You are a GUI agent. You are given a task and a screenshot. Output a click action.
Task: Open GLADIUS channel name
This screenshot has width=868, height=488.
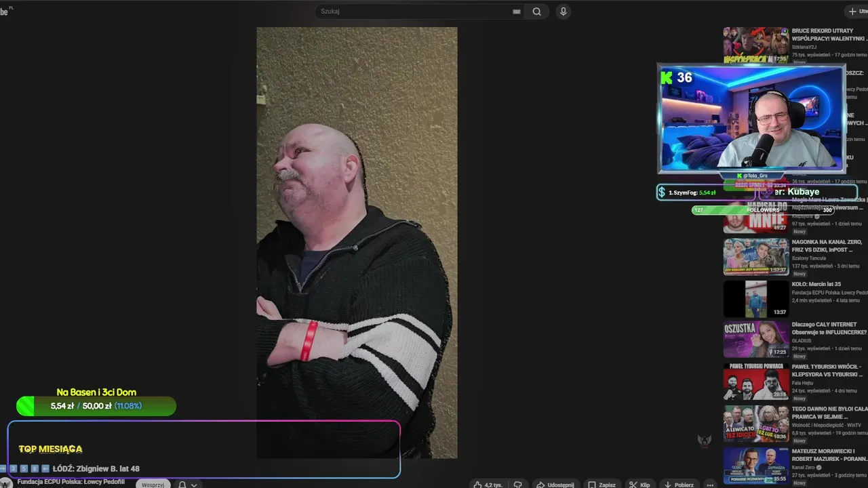point(802,341)
